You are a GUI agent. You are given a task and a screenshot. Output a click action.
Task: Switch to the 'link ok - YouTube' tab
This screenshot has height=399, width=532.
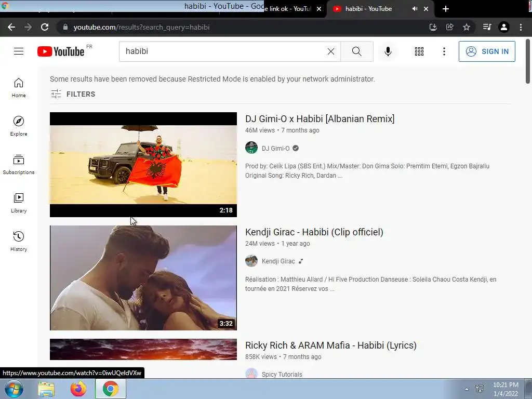[x=288, y=9]
